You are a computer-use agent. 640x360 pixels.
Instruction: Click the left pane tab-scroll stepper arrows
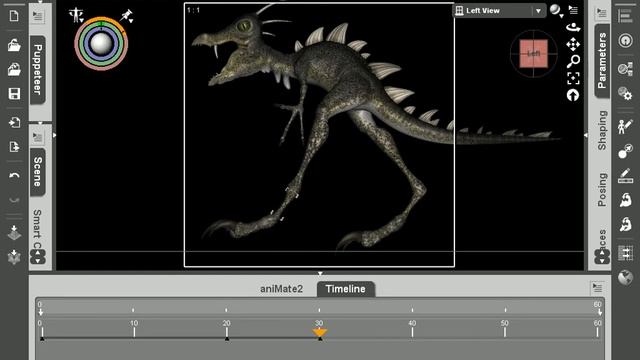coord(38,257)
